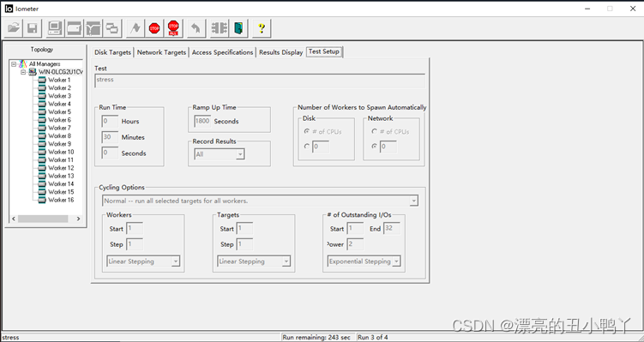644x342 pixels.
Task: Click Network worker count field
Action: (388, 147)
